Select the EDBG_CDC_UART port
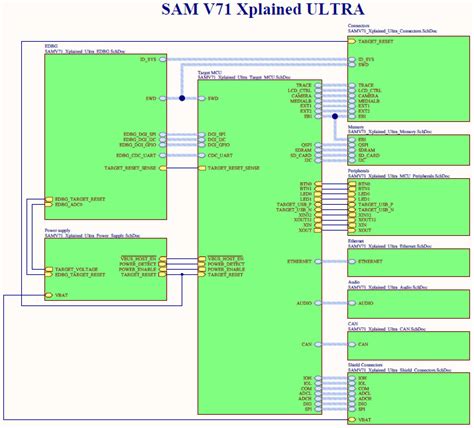Screen dimensions: 474x428 (162, 155)
